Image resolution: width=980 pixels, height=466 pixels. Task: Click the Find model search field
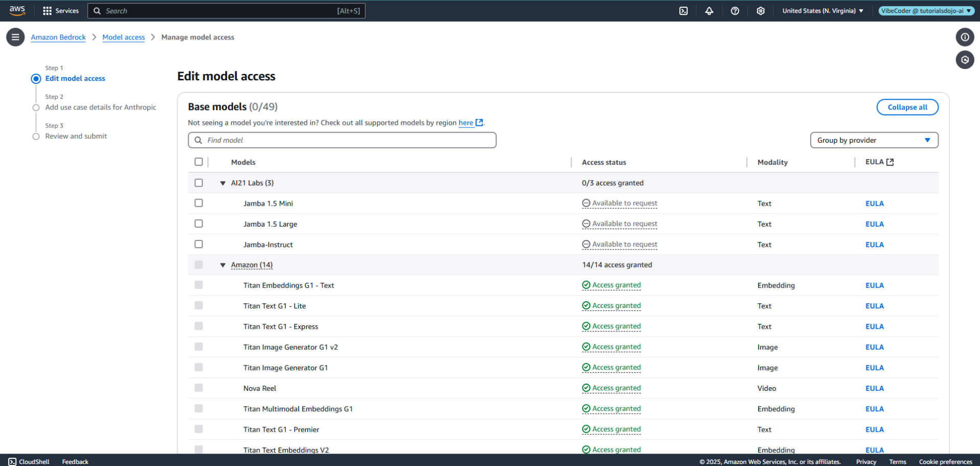click(x=342, y=140)
